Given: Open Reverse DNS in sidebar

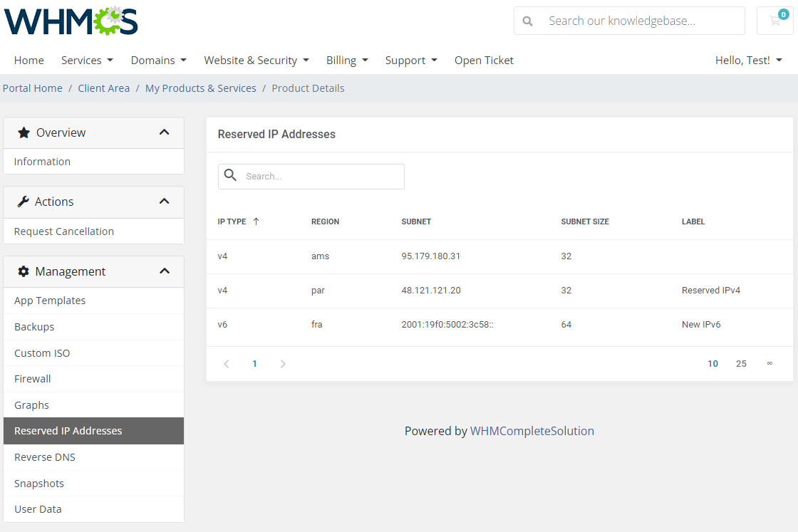Looking at the screenshot, I should [93, 457].
